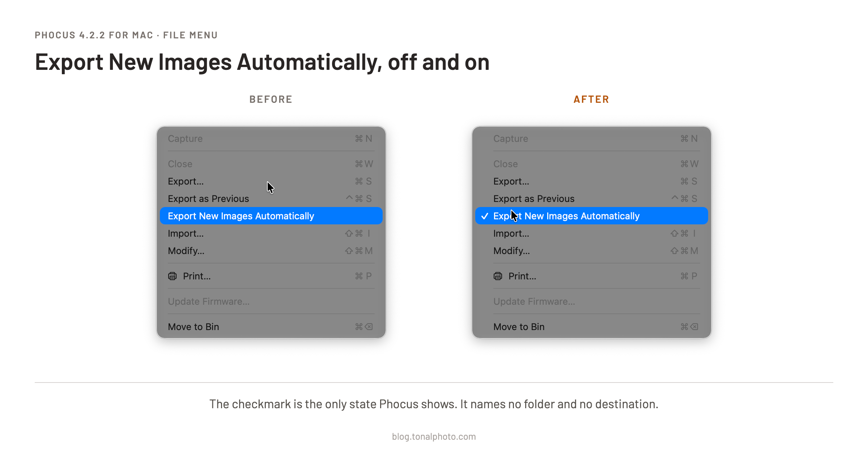Click the ⌘⌫ delete shortcut in the BEFORE menu

click(364, 327)
